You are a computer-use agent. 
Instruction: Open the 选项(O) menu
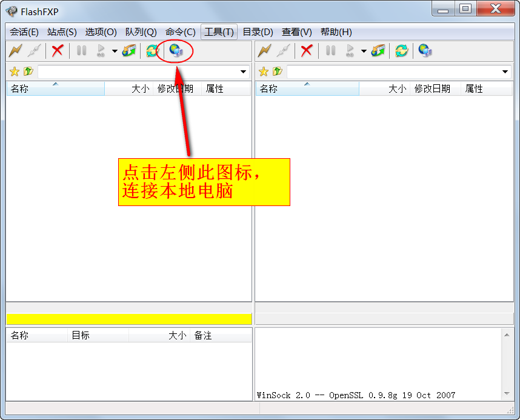coord(101,32)
